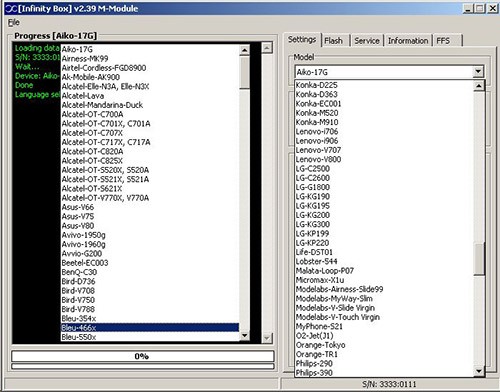Select O2-Jet(J1) in model dropdown
Image resolution: width=500 pixels, height=392 pixels.
(384, 336)
